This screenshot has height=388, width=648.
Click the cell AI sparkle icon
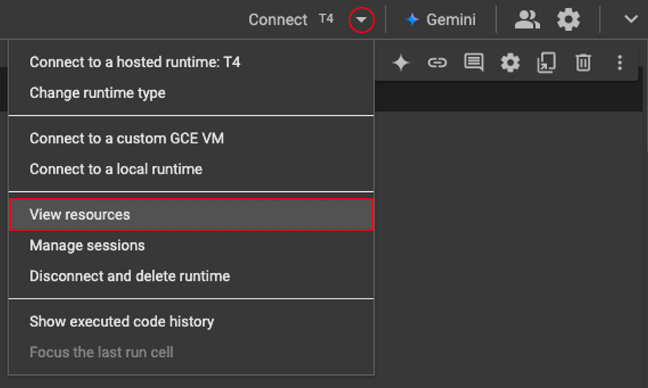400,63
